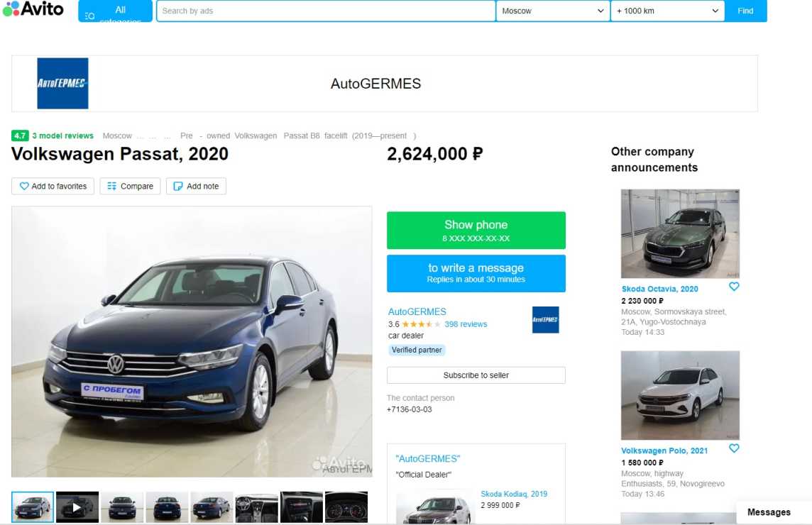
Task: Open the AutoGERMES seller name link
Action: click(x=417, y=311)
